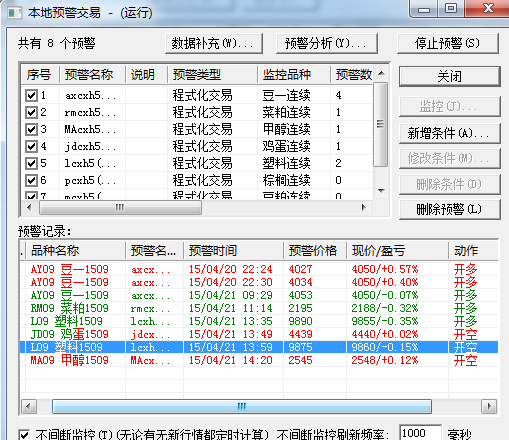
Task: Click the alert list horizontal scrollbar thumb
Action: point(120,208)
